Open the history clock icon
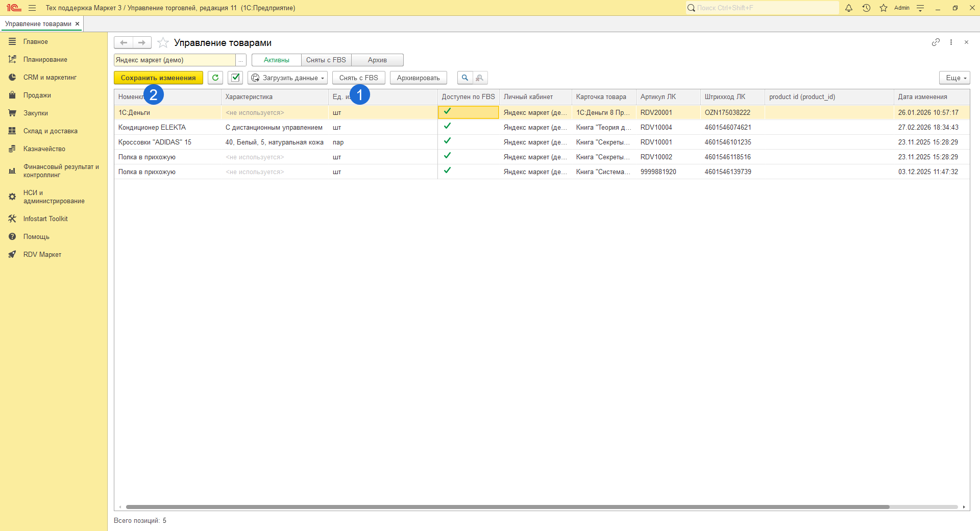980x531 pixels. [x=866, y=8]
